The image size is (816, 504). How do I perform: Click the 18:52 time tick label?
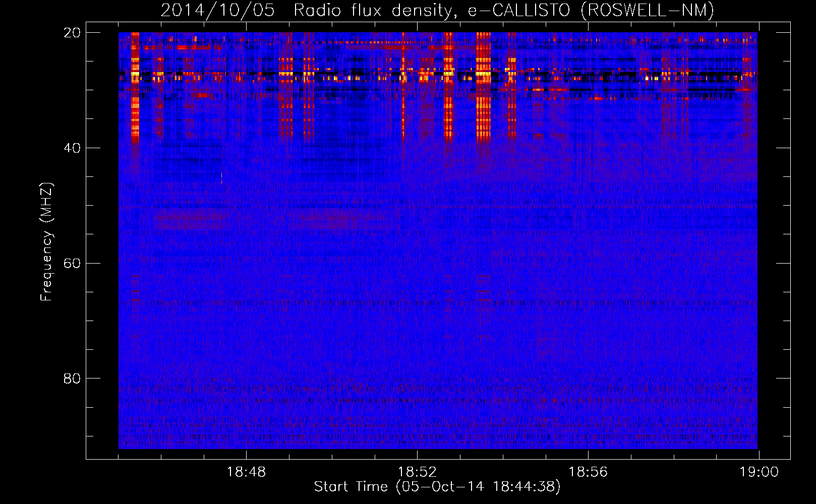pos(417,472)
